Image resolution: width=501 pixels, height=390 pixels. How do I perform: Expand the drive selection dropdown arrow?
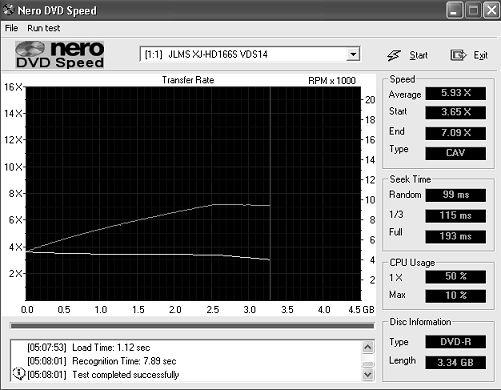(x=353, y=54)
